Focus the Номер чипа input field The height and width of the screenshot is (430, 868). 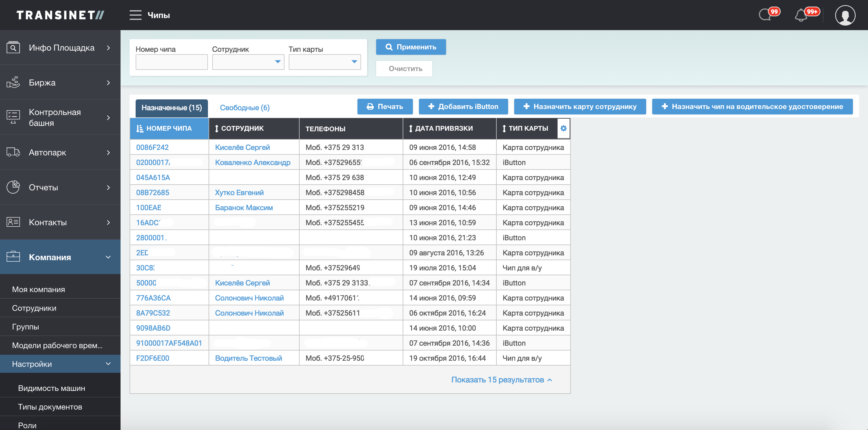click(x=171, y=62)
